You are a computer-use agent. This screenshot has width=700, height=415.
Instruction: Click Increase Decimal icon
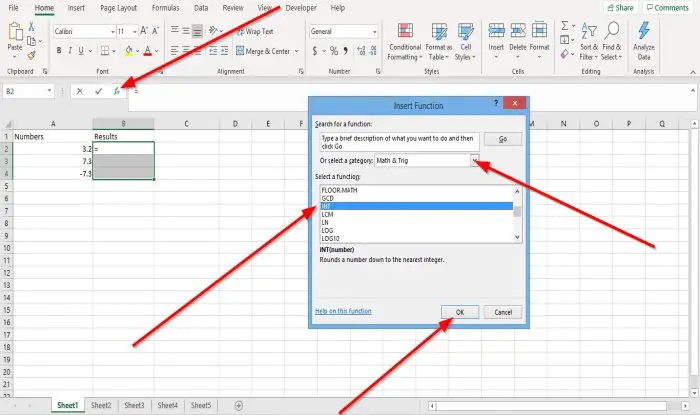coord(361,51)
